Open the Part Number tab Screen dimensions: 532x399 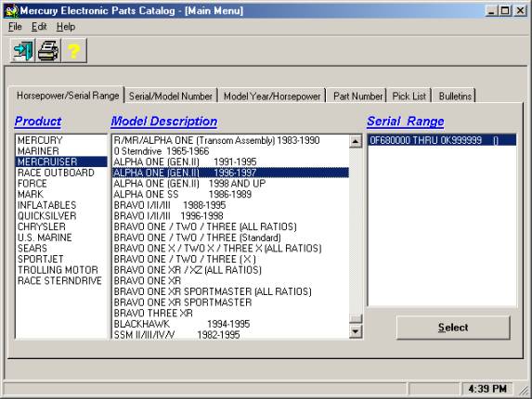pyautogui.click(x=357, y=97)
